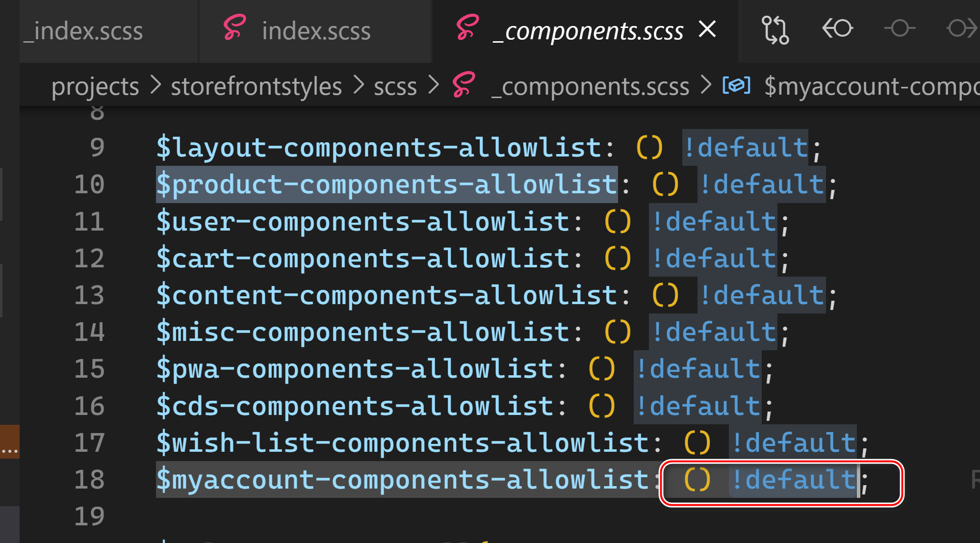Viewport: 980px width, 543px height.
Task: Click the Sass icon on the index.scss tab
Action: pos(234,28)
